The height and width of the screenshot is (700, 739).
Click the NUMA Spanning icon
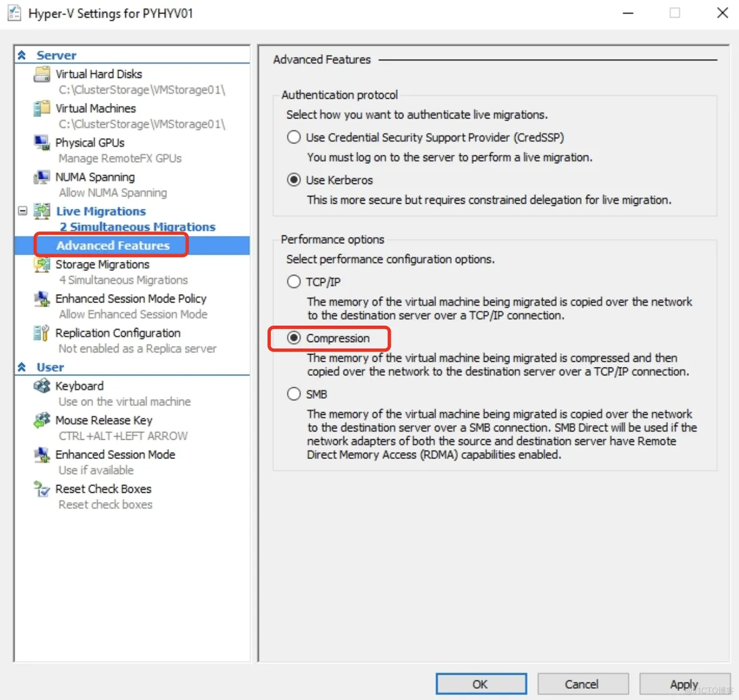(x=41, y=177)
